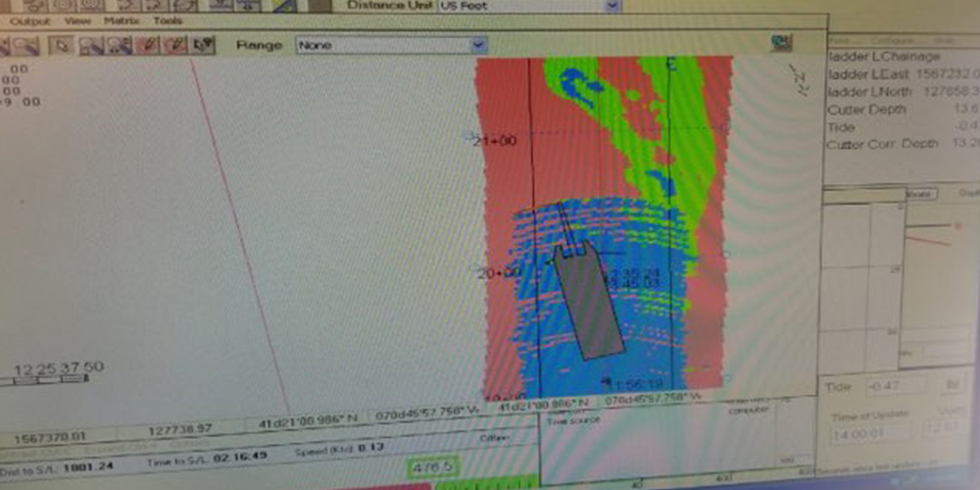Screen dimensions: 980x490
Task: Open the View menu
Action: 77,20
